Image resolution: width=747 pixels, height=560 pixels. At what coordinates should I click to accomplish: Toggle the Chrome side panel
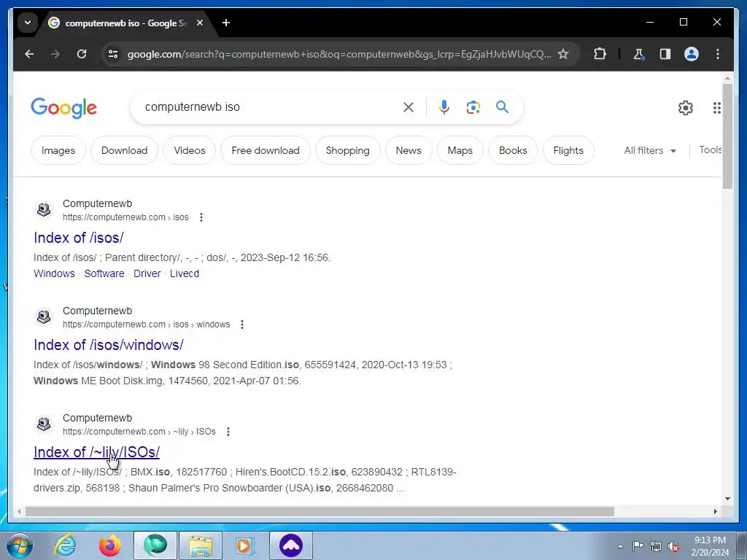665,54
